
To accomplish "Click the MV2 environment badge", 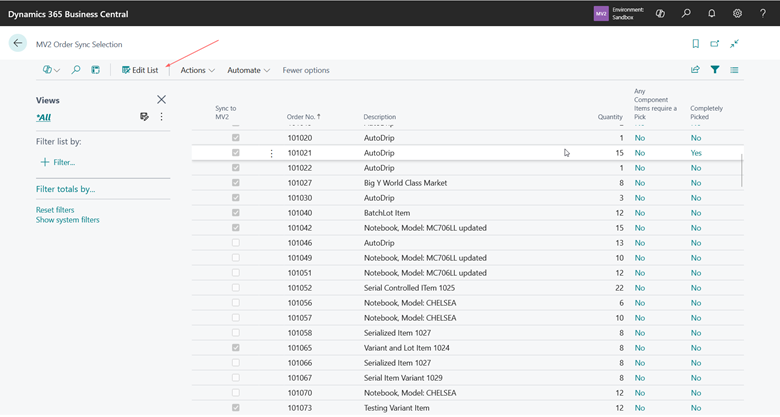I will (601, 14).
